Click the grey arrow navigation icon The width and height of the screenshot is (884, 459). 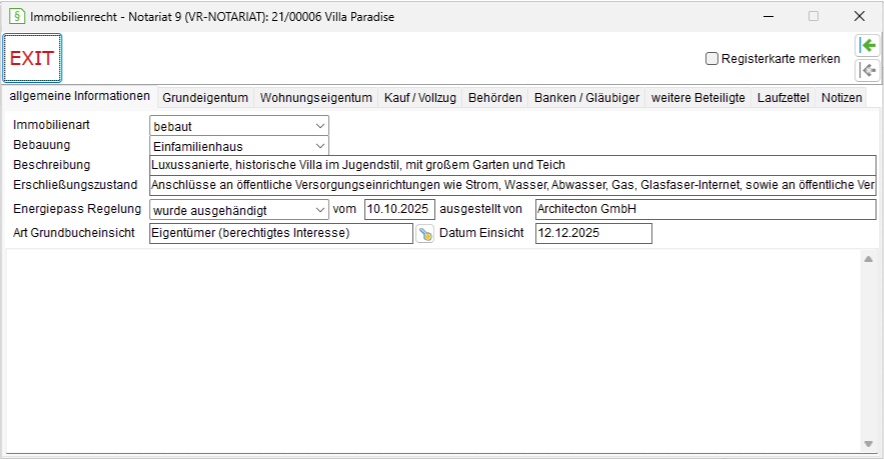pos(868,70)
